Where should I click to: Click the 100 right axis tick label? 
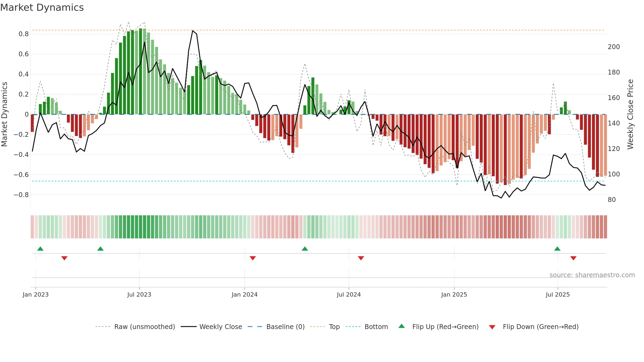click(x=614, y=174)
